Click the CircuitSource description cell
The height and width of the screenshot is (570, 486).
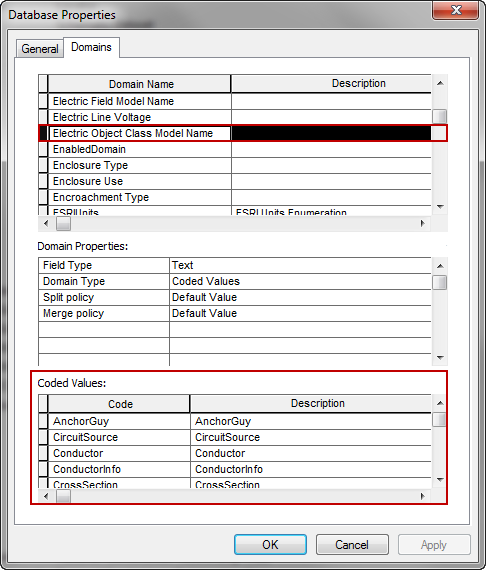[311, 437]
